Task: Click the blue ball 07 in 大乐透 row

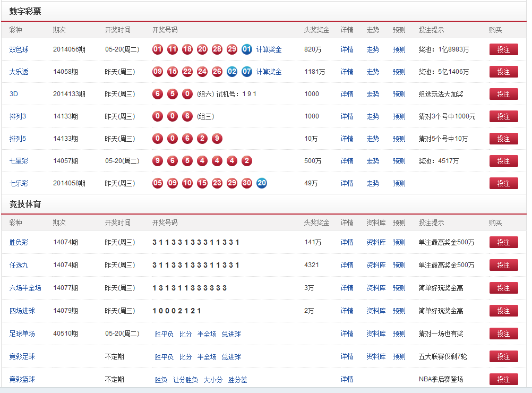Action: pyautogui.click(x=247, y=71)
